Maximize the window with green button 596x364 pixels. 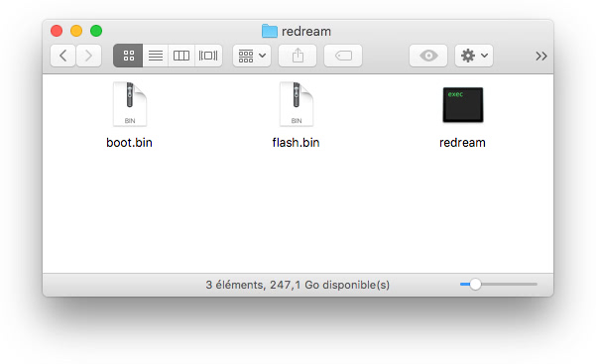pyautogui.click(x=96, y=31)
